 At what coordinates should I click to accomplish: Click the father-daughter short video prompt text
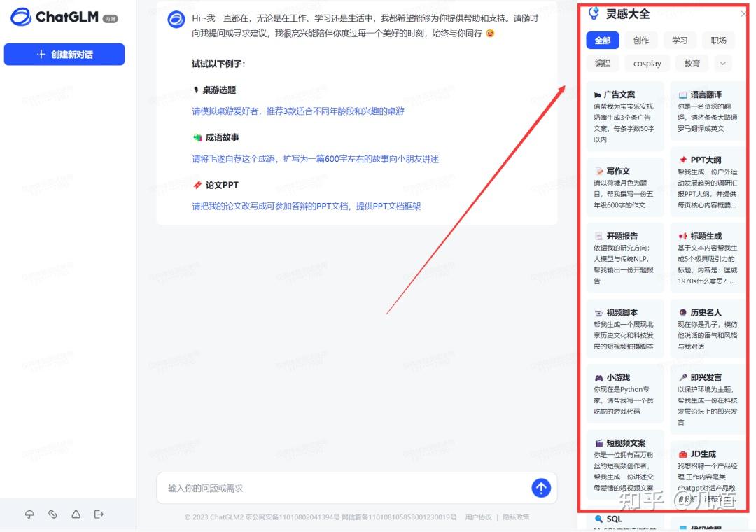tap(624, 471)
